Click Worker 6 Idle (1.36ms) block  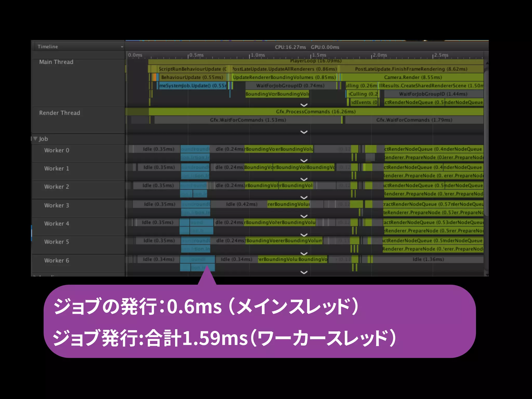point(428,259)
